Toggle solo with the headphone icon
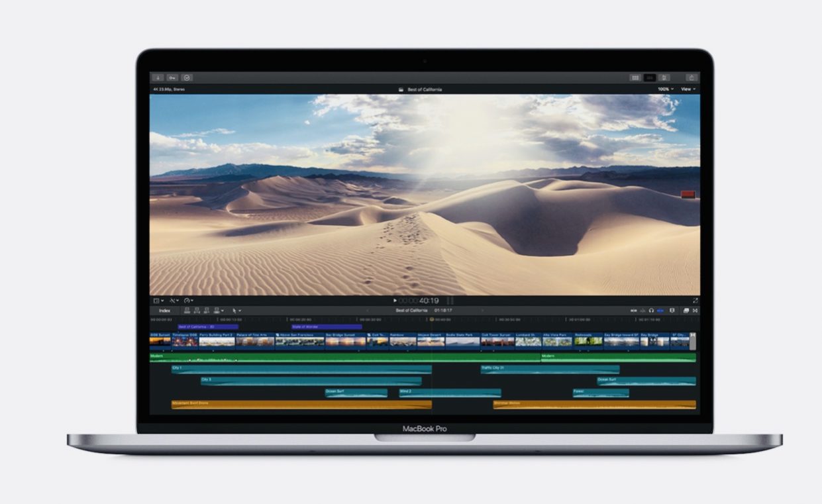The height and width of the screenshot is (504, 822). pos(651,310)
